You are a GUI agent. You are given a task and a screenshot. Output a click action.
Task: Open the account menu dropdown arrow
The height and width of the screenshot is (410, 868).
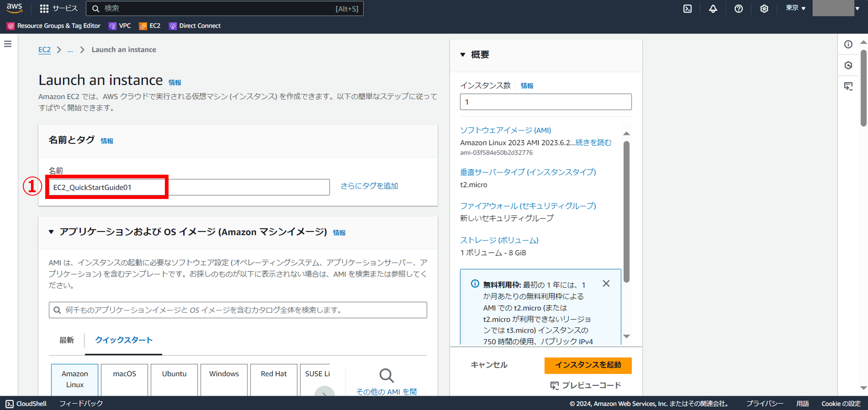pyautogui.click(x=857, y=8)
